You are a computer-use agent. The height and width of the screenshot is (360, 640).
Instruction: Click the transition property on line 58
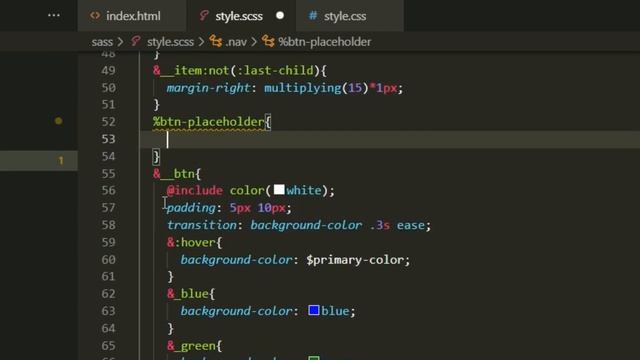point(202,225)
